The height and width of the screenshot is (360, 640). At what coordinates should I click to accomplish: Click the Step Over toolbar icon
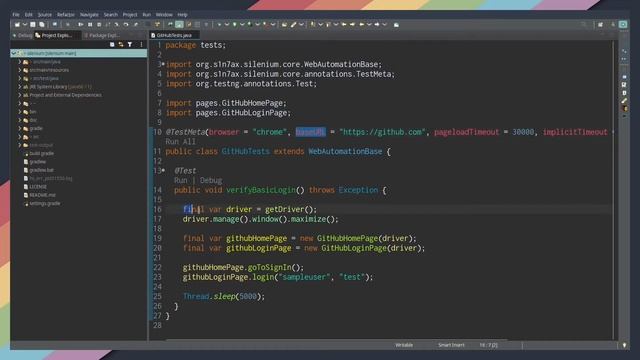pyautogui.click(x=126, y=24)
